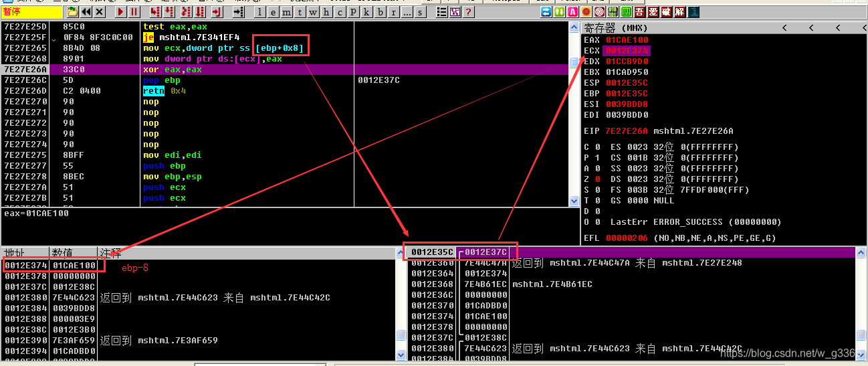Restart the program with rewind icon
868x366 pixels.
(x=86, y=11)
